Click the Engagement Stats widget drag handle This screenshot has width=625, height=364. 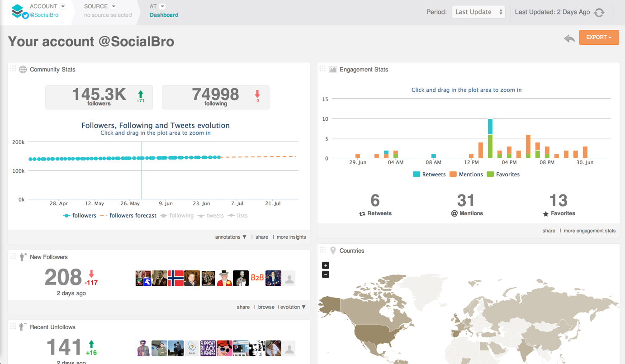(322, 69)
